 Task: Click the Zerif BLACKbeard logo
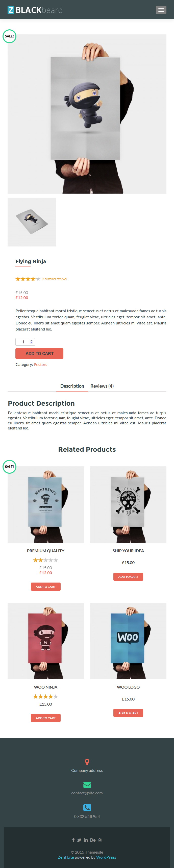(x=35, y=10)
